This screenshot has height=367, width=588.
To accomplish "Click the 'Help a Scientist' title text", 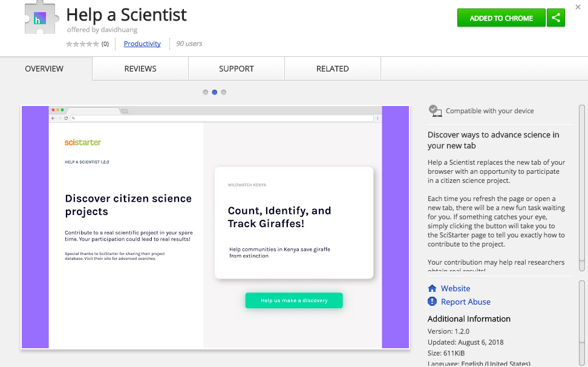I will (126, 15).
